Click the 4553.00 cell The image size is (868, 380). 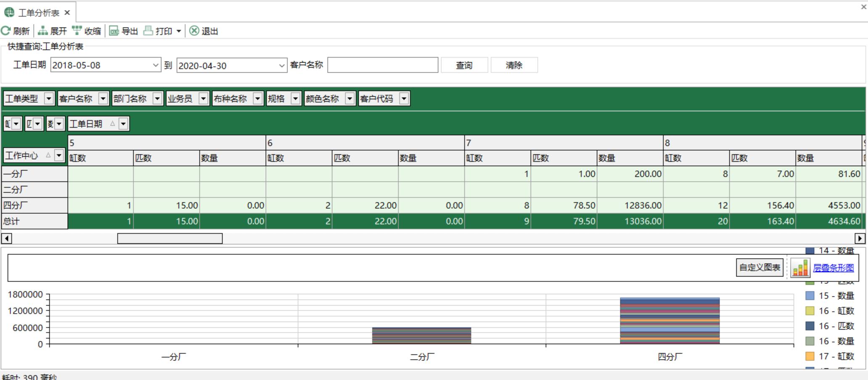coord(828,205)
